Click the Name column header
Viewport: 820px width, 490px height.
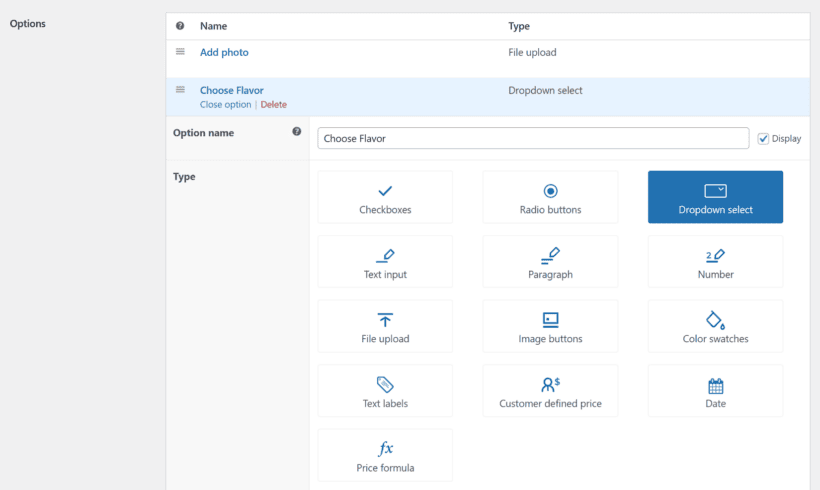pyautogui.click(x=213, y=26)
